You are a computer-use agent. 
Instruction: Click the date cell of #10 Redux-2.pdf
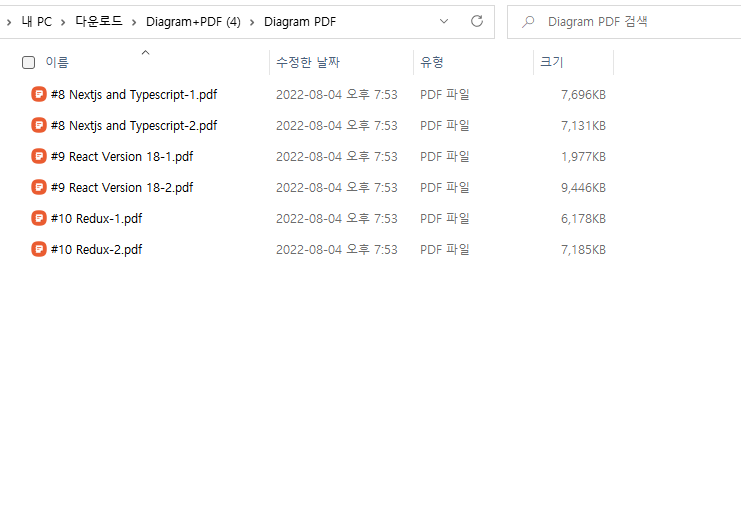point(336,249)
